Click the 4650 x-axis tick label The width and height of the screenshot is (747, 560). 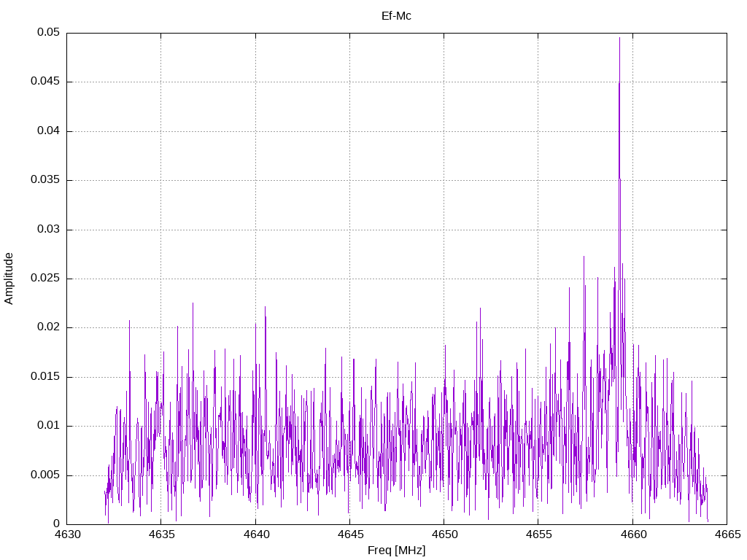tap(445, 534)
